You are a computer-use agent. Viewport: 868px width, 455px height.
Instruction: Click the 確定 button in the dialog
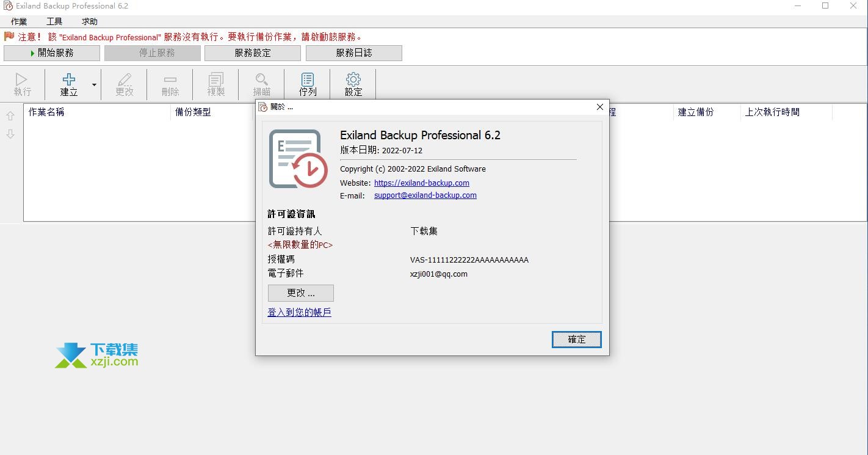pos(577,340)
